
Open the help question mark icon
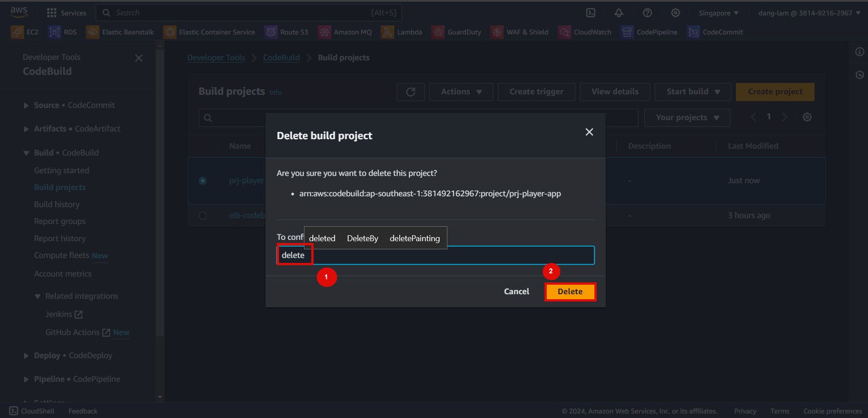[x=647, y=13]
